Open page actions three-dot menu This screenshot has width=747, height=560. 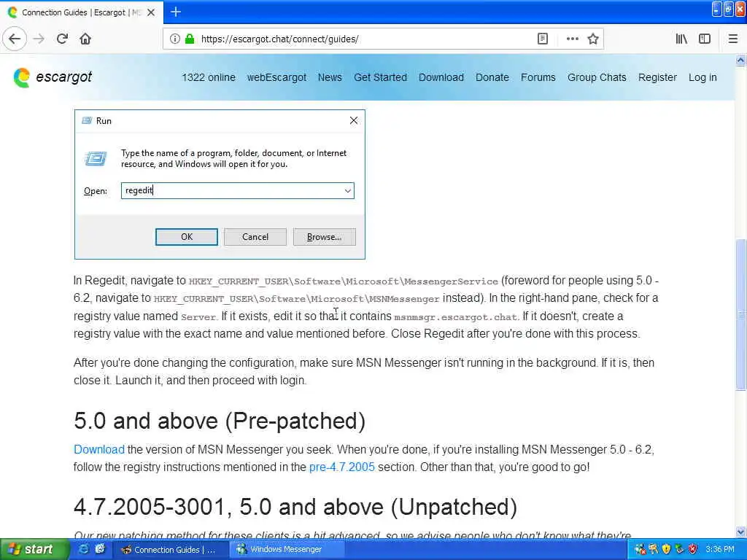pyautogui.click(x=572, y=39)
